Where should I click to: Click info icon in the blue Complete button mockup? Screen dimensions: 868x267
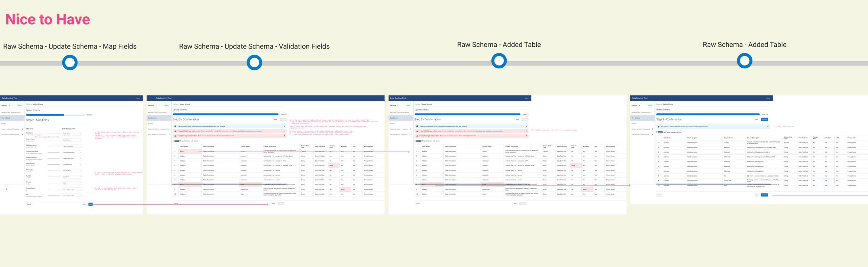point(659,127)
